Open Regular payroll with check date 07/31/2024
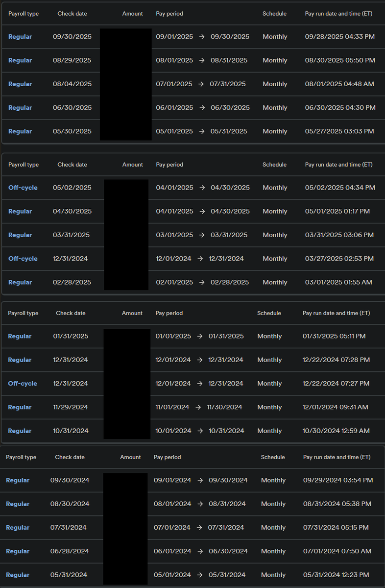 point(18,527)
